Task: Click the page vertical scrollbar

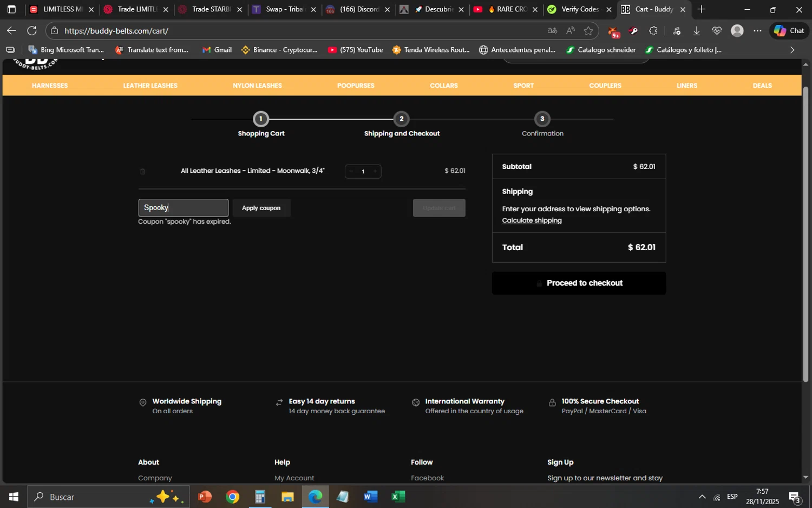Action: click(806, 234)
